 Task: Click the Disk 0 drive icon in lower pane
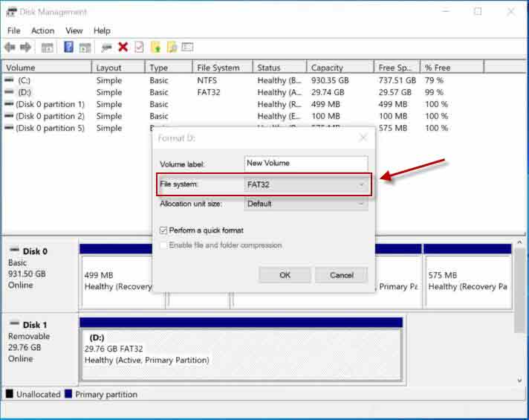tap(14, 251)
